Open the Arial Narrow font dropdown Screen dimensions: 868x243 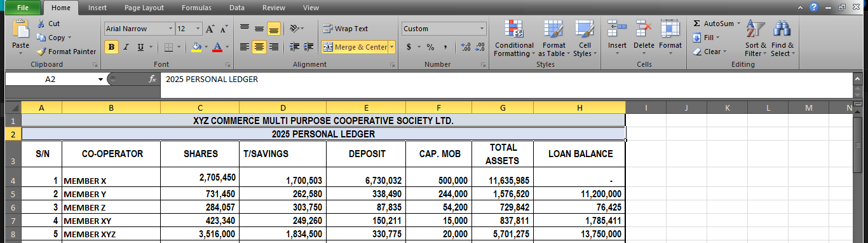171,29
